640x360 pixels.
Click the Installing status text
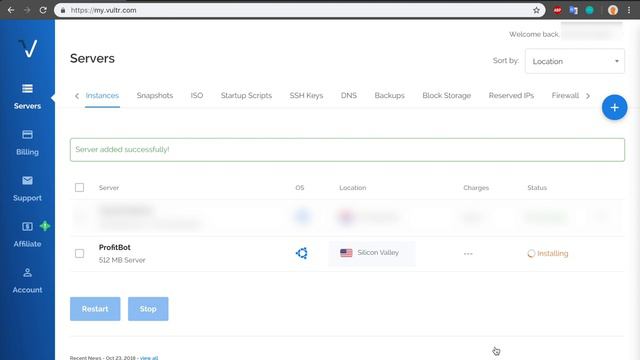pyautogui.click(x=553, y=253)
